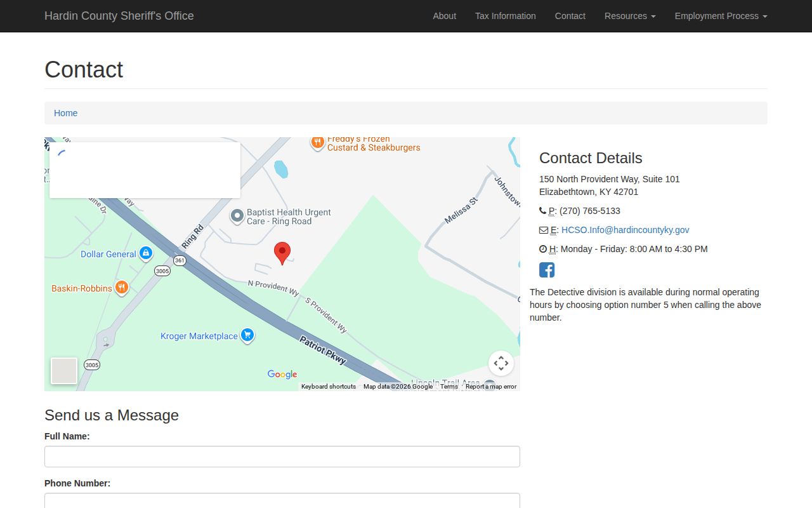Click the Monday - Friday hours text
Image resolution: width=812 pixels, height=508 pixels.
[634, 249]
